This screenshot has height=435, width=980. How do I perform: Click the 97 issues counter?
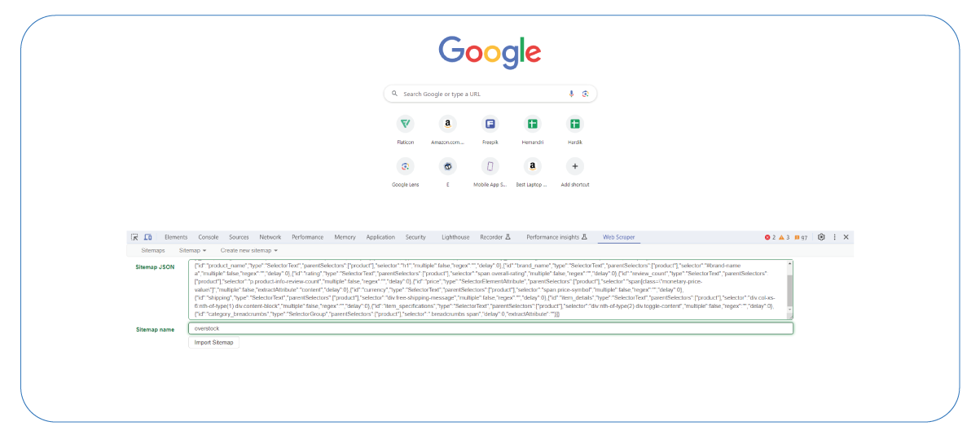801,237
